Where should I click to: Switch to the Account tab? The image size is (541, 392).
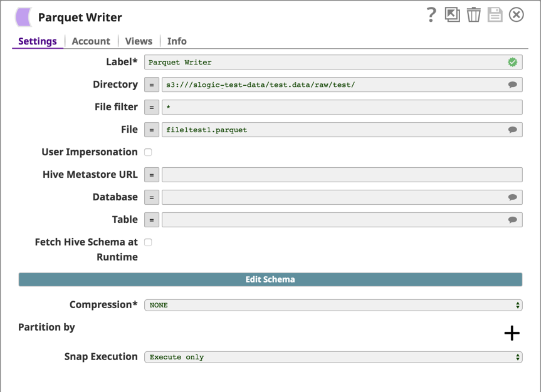click(x=91, y=41)
